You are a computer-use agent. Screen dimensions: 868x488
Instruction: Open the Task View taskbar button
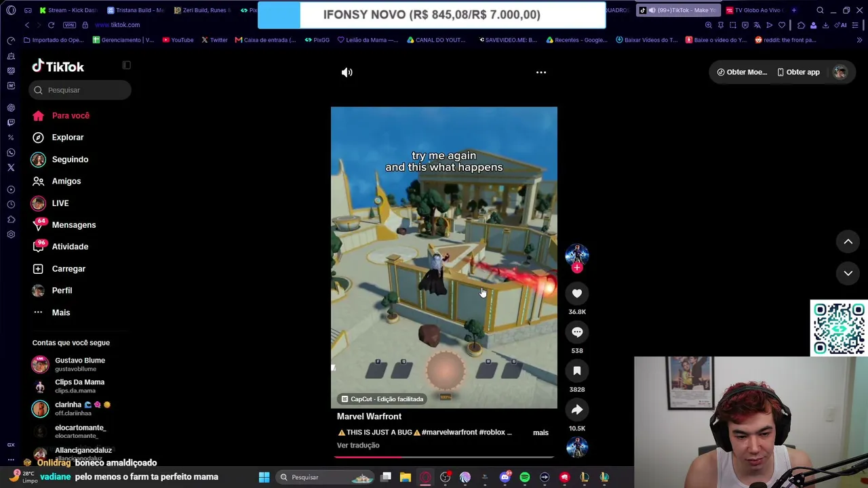[x=386, y=477]
